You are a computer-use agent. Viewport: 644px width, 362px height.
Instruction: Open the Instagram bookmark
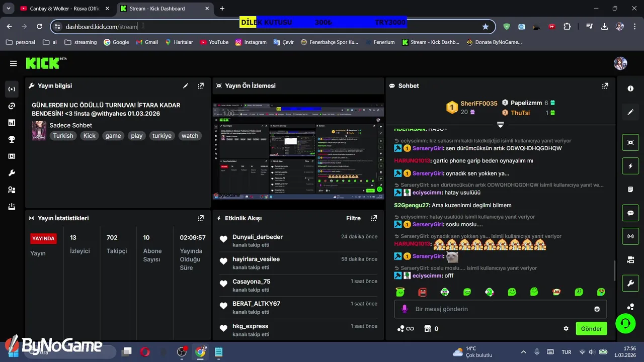[x=251, y=42]
